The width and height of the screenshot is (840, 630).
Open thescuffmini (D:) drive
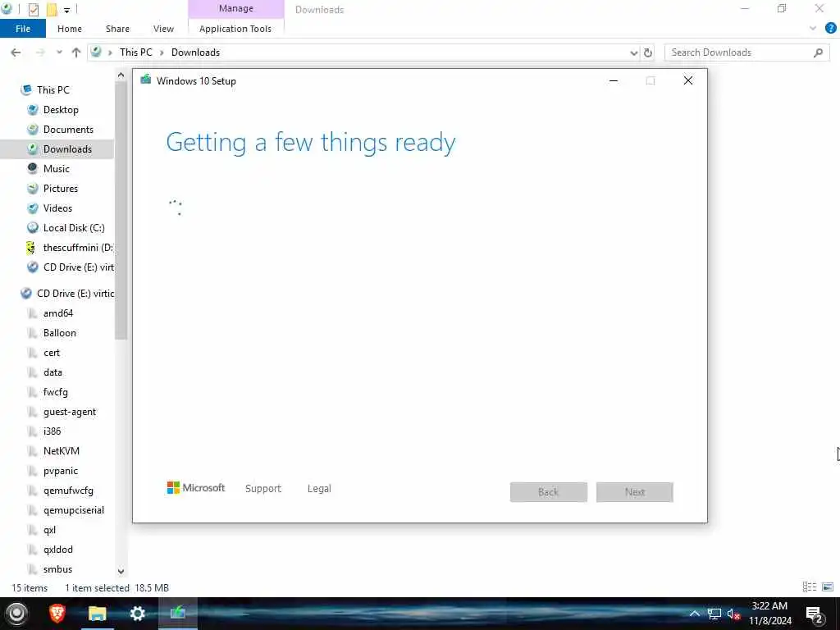78,248
